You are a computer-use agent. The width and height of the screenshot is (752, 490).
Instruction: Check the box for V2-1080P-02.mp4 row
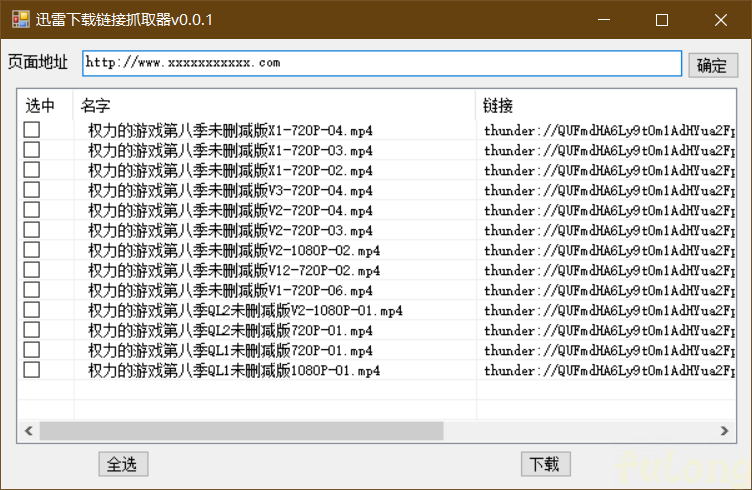point(32,250)
